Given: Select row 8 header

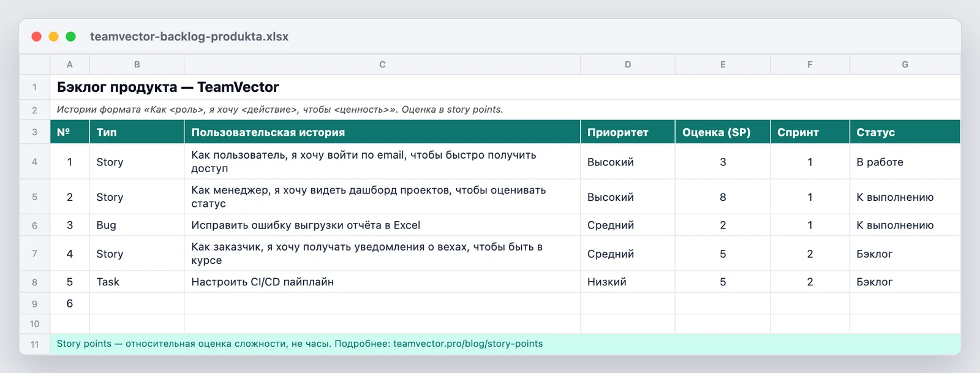Looking at the screenshot, I should (x=34, y=282).
